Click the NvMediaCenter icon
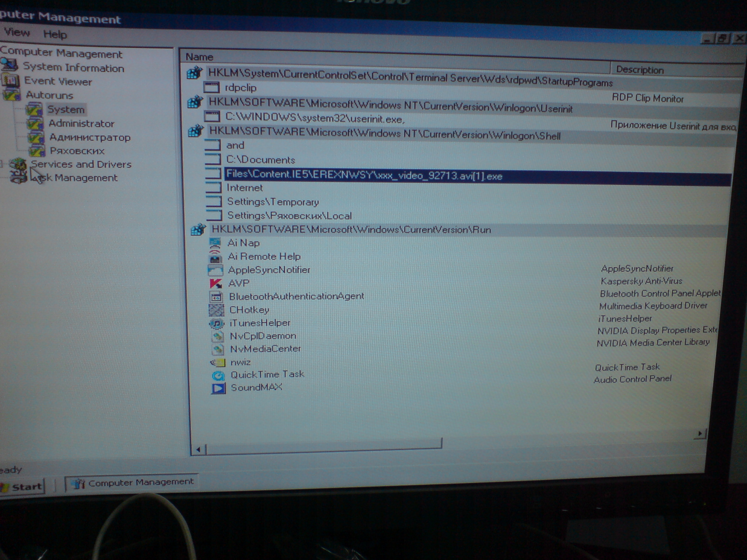747x560 pixels. (218, 349)
